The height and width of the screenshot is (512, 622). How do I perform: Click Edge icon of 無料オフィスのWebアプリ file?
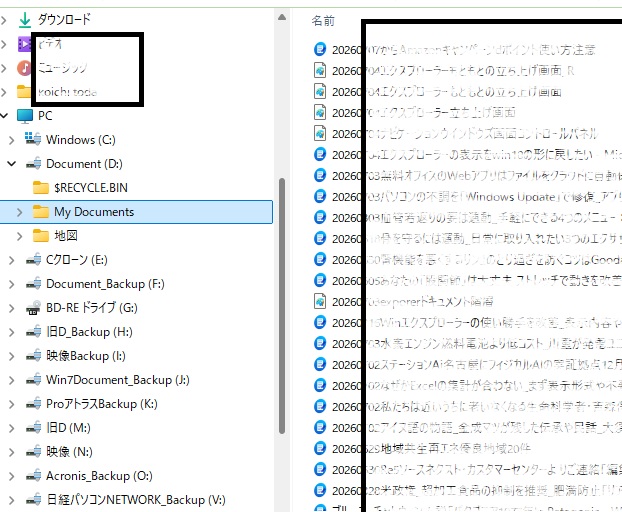320,175
